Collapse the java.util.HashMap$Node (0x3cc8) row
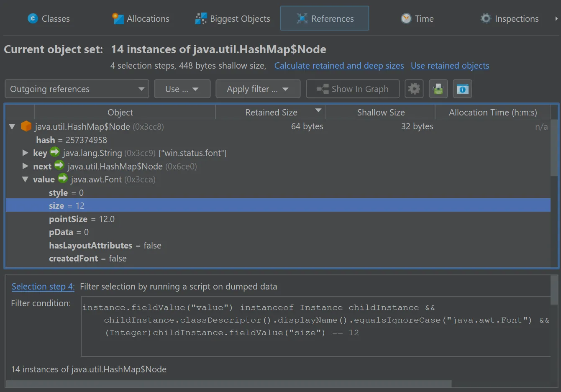 (12, 126)
